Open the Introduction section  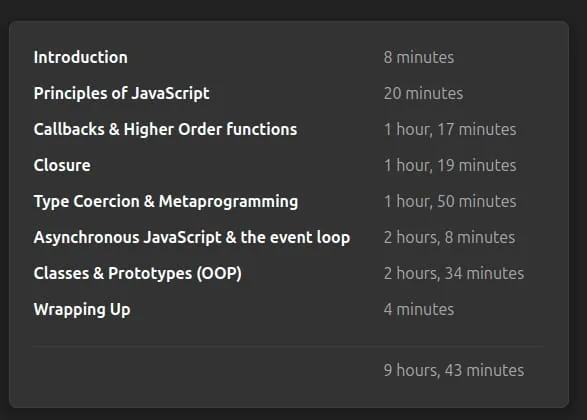pos(80,57)
